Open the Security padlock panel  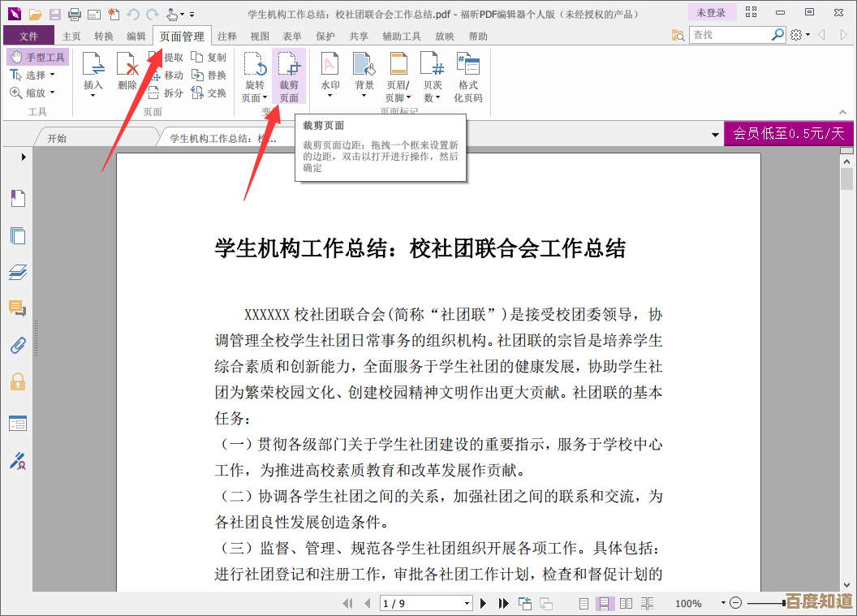point(18,381)
